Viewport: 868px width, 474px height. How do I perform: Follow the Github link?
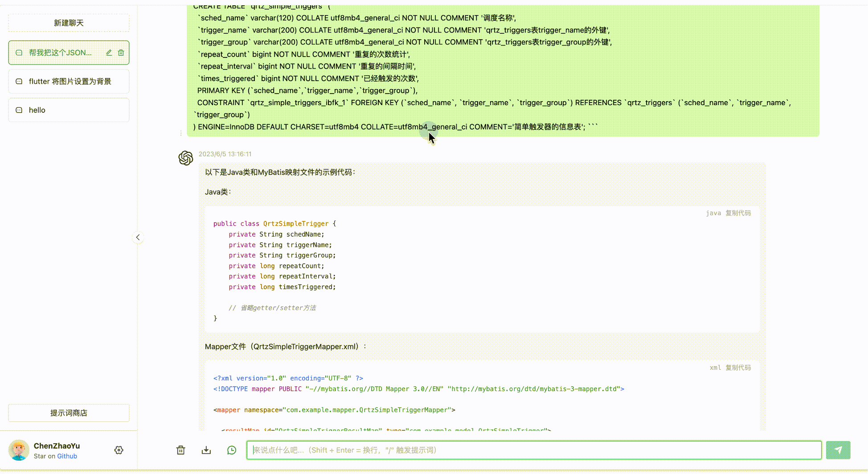[67, 456]
